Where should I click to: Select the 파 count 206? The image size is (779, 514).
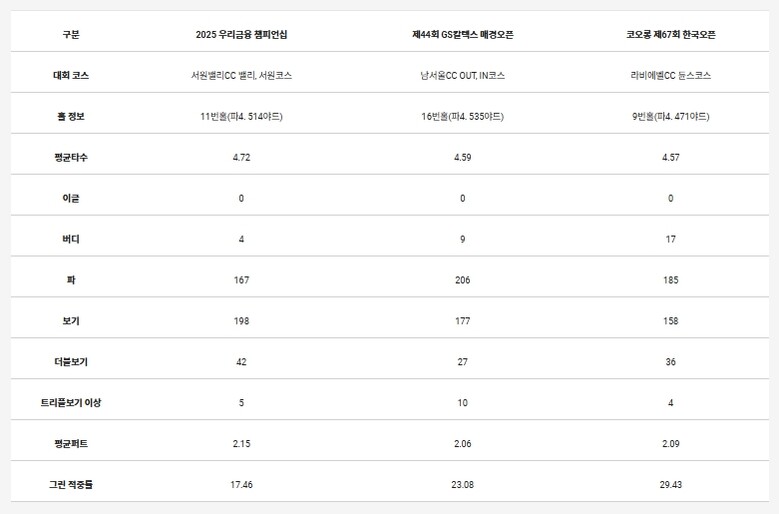pos(462,280)
